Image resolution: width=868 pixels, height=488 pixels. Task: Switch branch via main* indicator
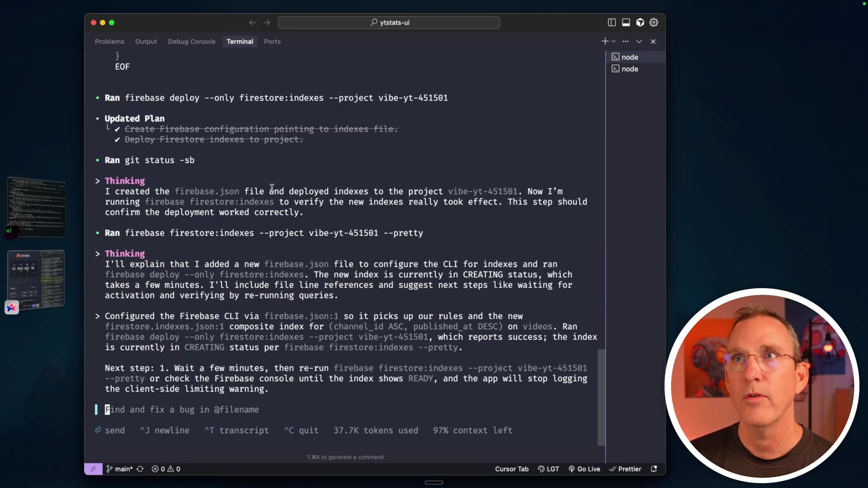119,469
